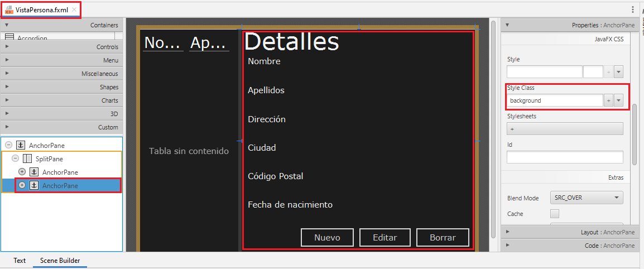
Task: Click the No... table column header
Action: 163,43
